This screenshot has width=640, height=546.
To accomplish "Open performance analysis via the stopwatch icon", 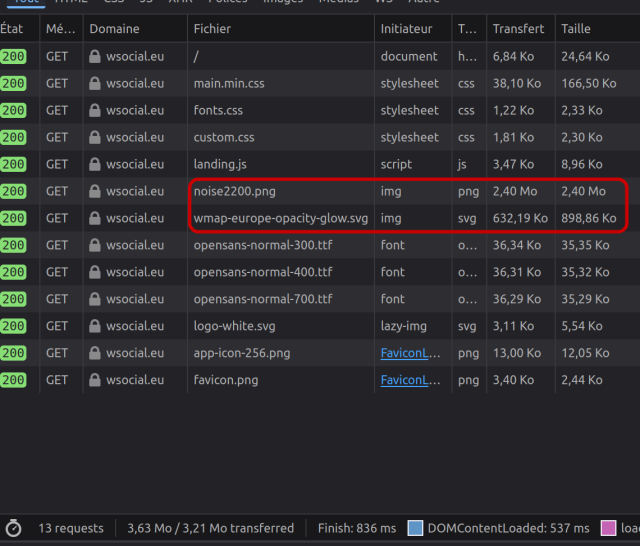I will click(x=14, y=528).
